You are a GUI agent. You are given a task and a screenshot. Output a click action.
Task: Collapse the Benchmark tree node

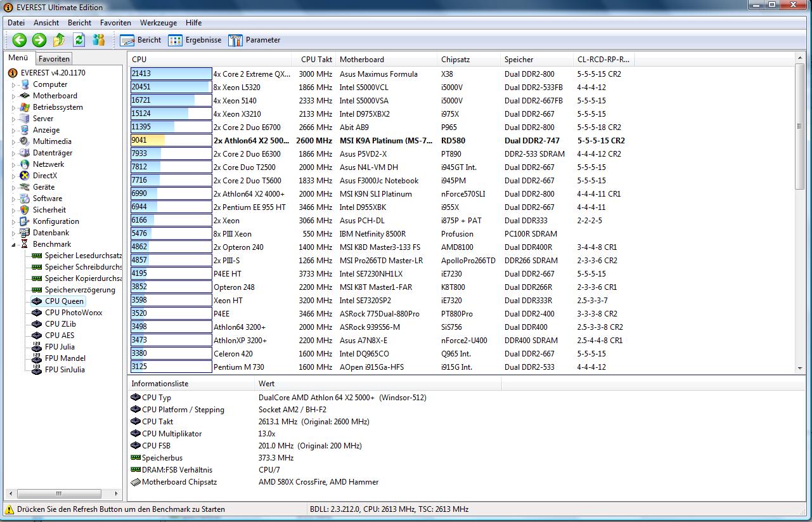(13, 245)
